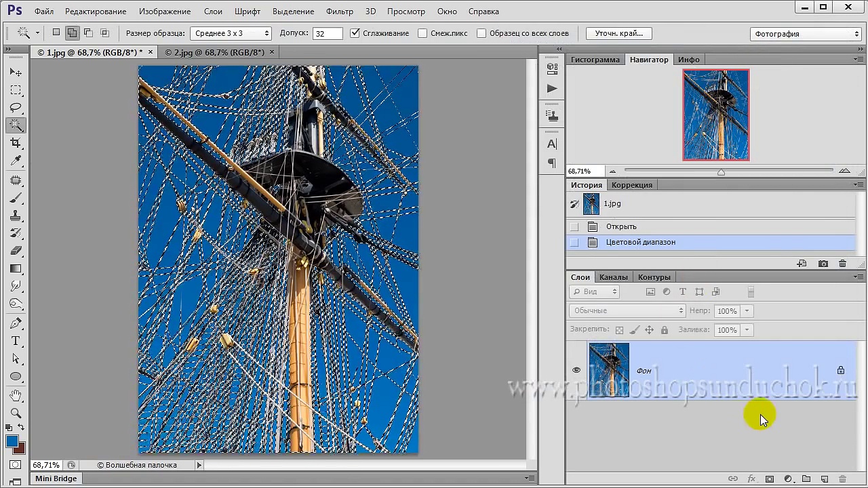Set history brush source for Открыть
This screenshot has height=488, width=868.
574,226
